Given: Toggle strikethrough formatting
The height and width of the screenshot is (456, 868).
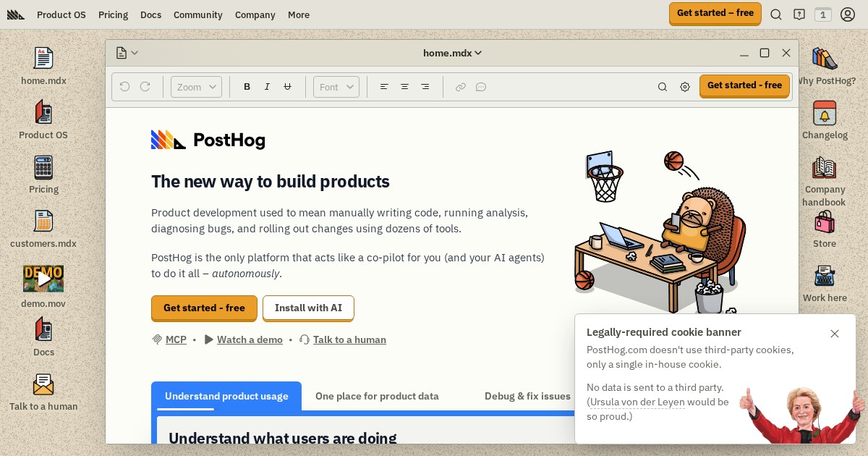Looking at the screenshot, I should (287, 87).
